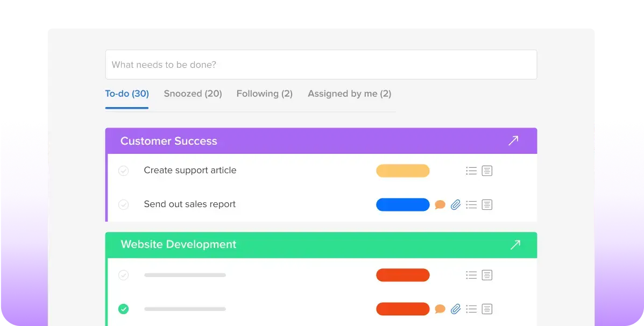This screenshot has width=644, height=326.
Task: Mark Create support article as complete
Action: pos(124,170)
